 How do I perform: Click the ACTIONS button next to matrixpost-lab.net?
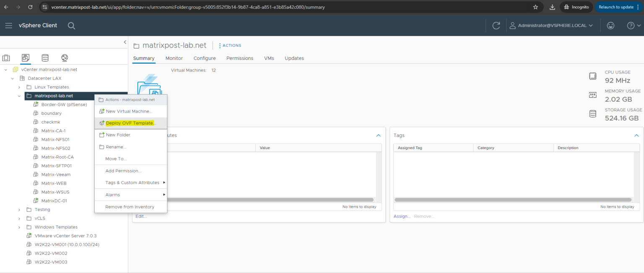pos(230,45)
